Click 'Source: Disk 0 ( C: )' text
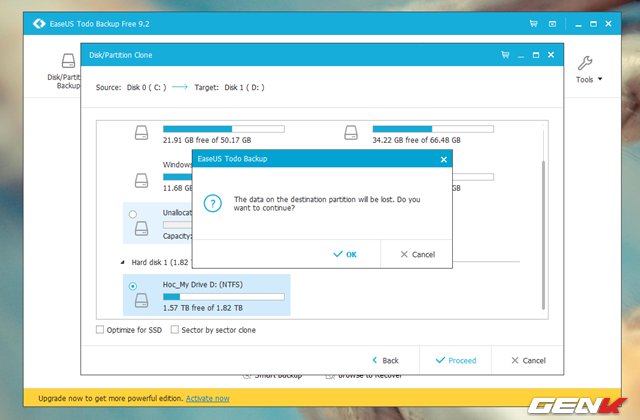This screenshot has width=640, height=420. click(131, 87)
